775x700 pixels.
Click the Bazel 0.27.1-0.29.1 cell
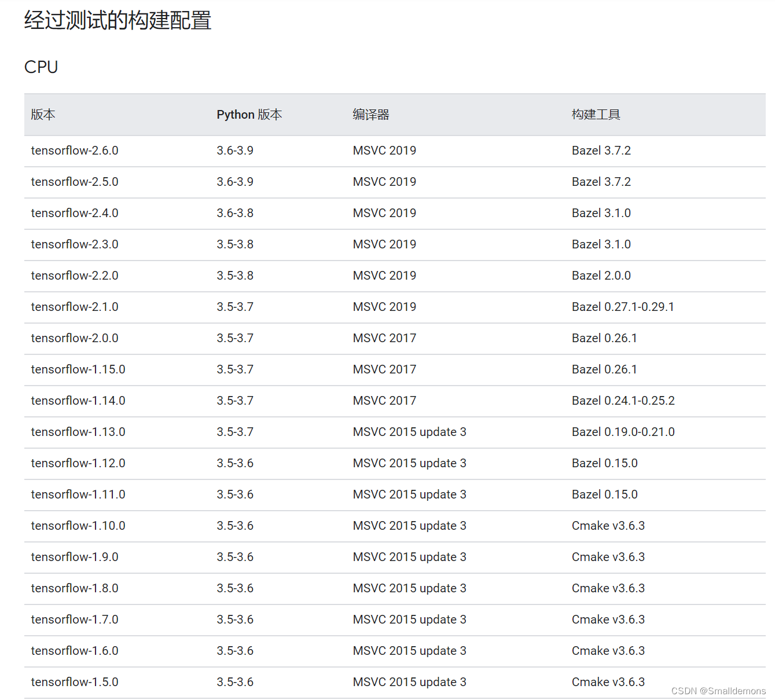pos(623,307)
